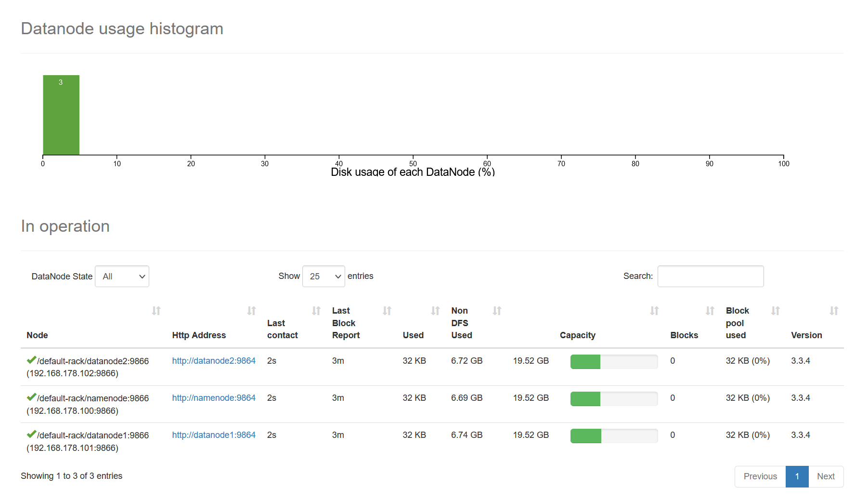The height and width of the screenshot is (501, 868).
Task: Click sort icon for Node column
Action: 156,311
